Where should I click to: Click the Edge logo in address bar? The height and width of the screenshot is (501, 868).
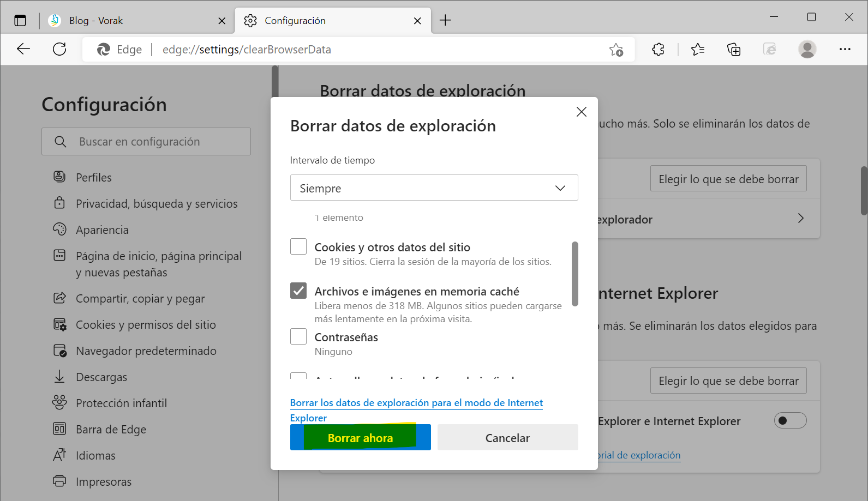coord(103,50)
